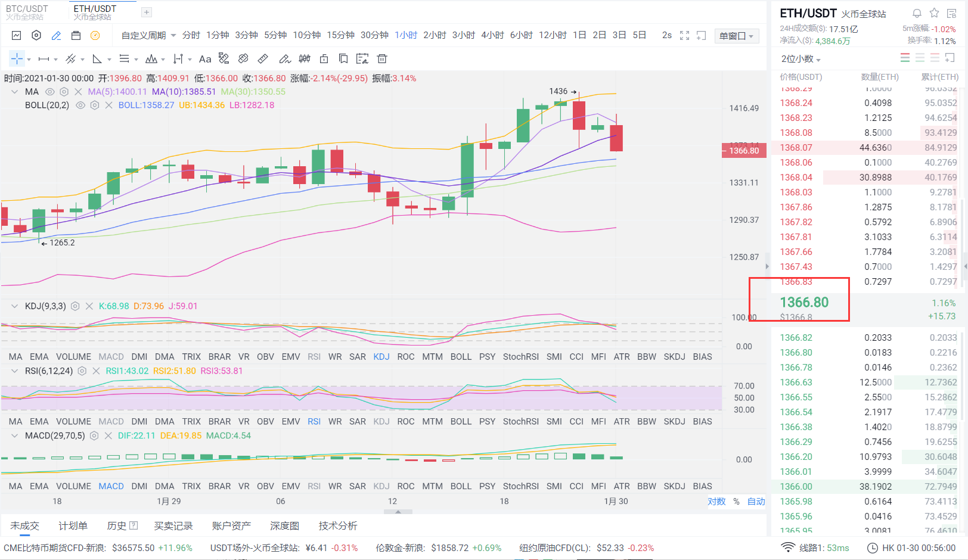Click the lock drawings icon

tap(324, 58)
